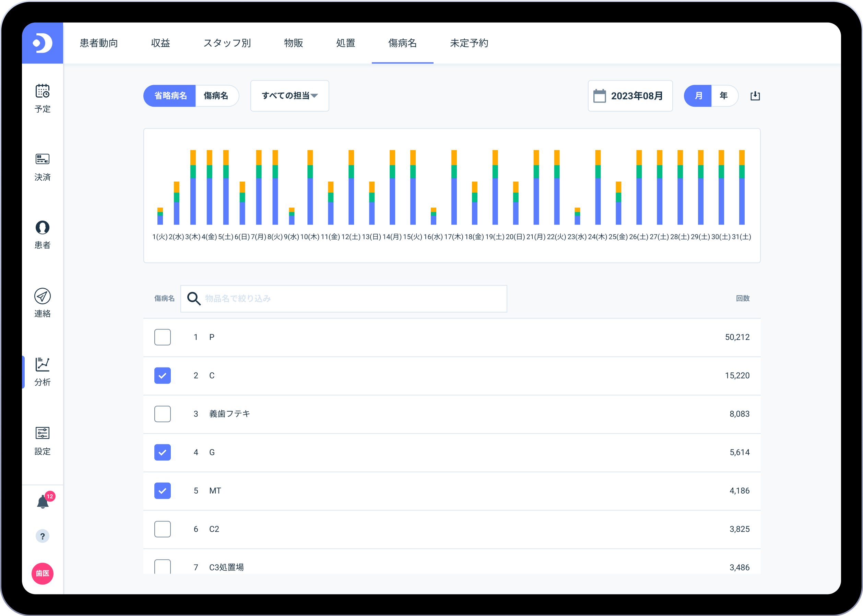Click the 歯医 pink user avatar

tap(43, 573)
